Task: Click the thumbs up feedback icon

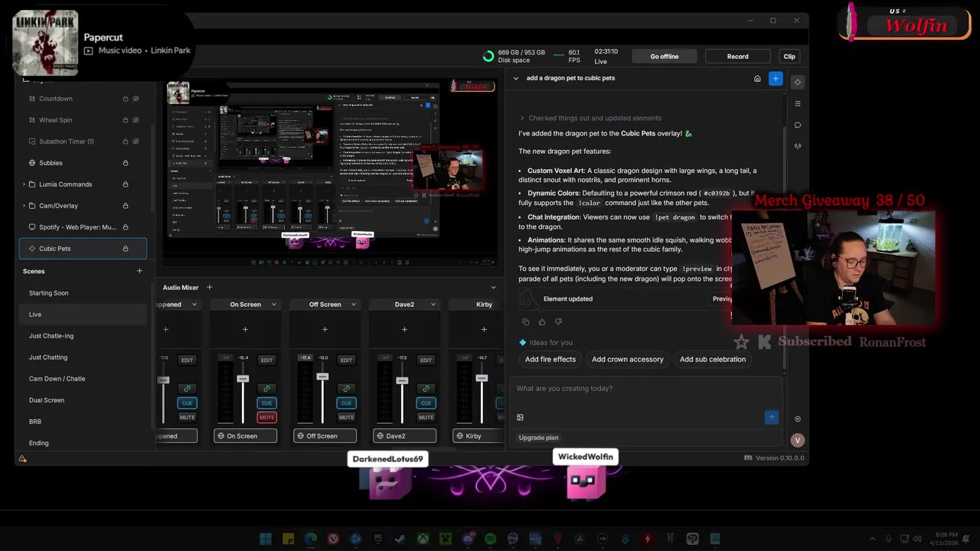Action: 542,322
